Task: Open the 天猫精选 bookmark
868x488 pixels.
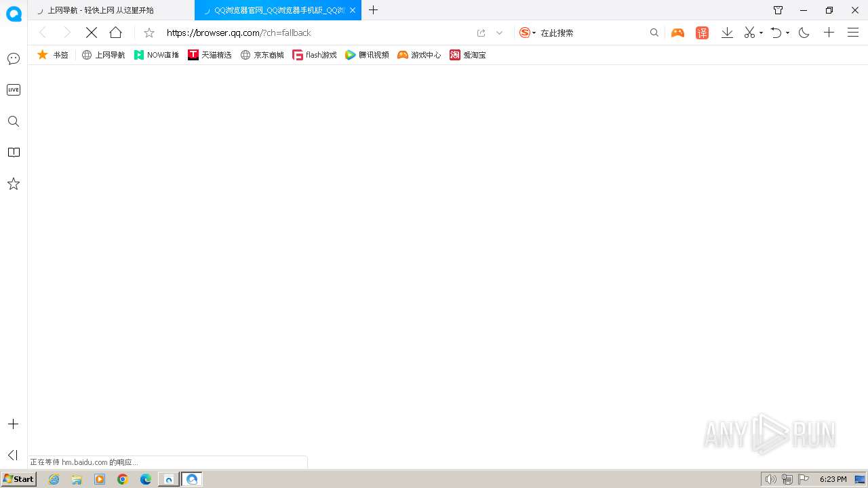Action: coord(210,55)
